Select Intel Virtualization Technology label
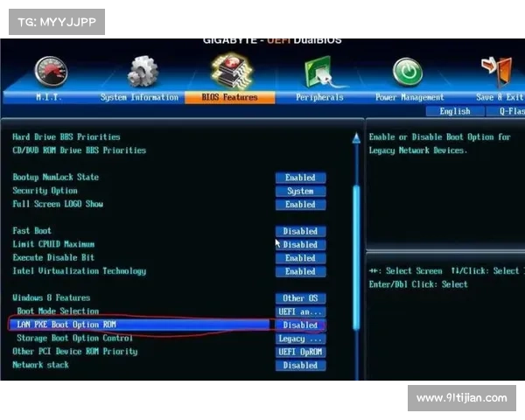 pyautogui.click(x=79, y=271)
